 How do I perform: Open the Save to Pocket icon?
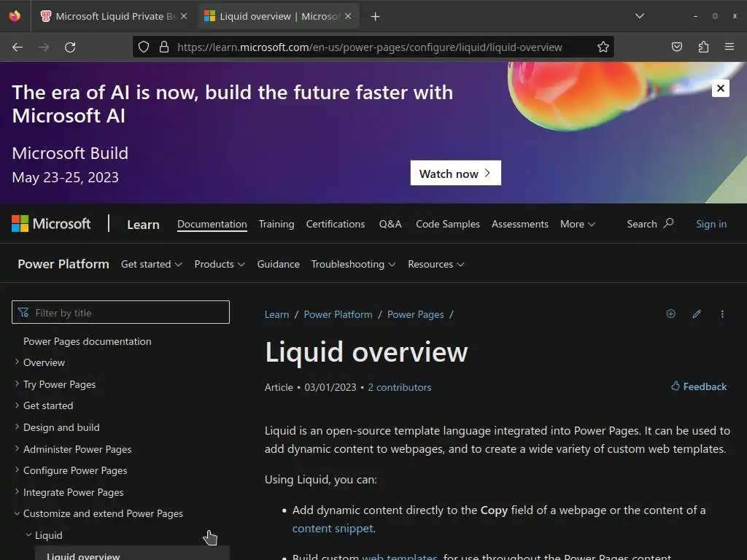[676, 47]
